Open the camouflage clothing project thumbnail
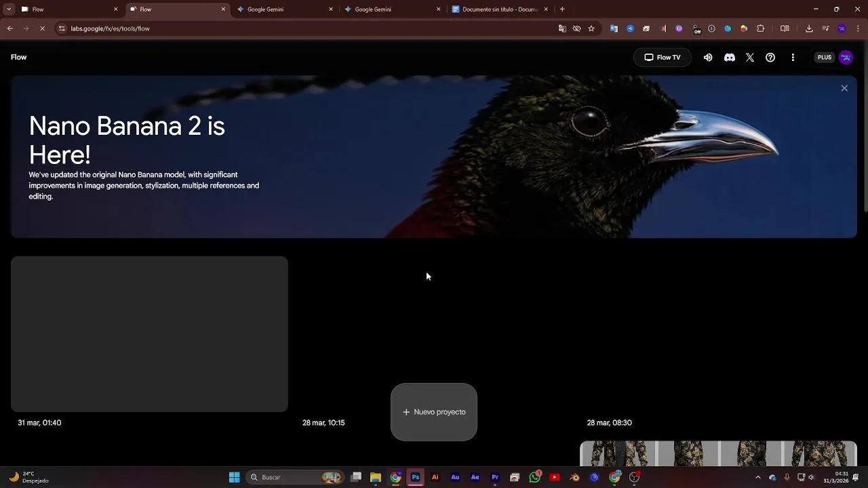 [718, 453]
